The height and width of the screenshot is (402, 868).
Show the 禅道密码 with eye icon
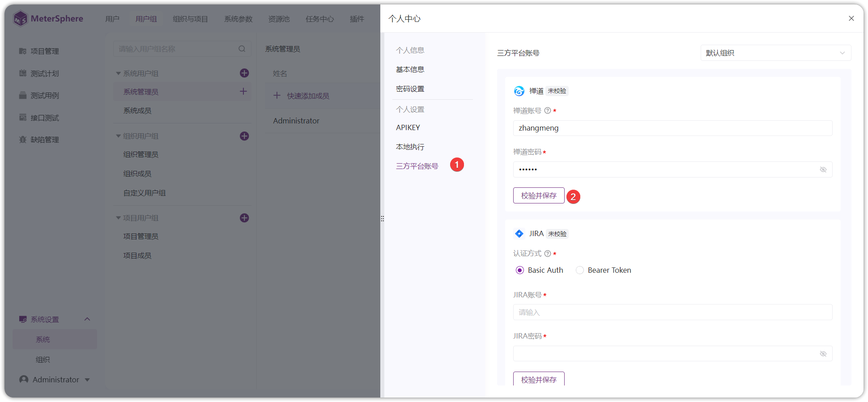click(823, 169)
